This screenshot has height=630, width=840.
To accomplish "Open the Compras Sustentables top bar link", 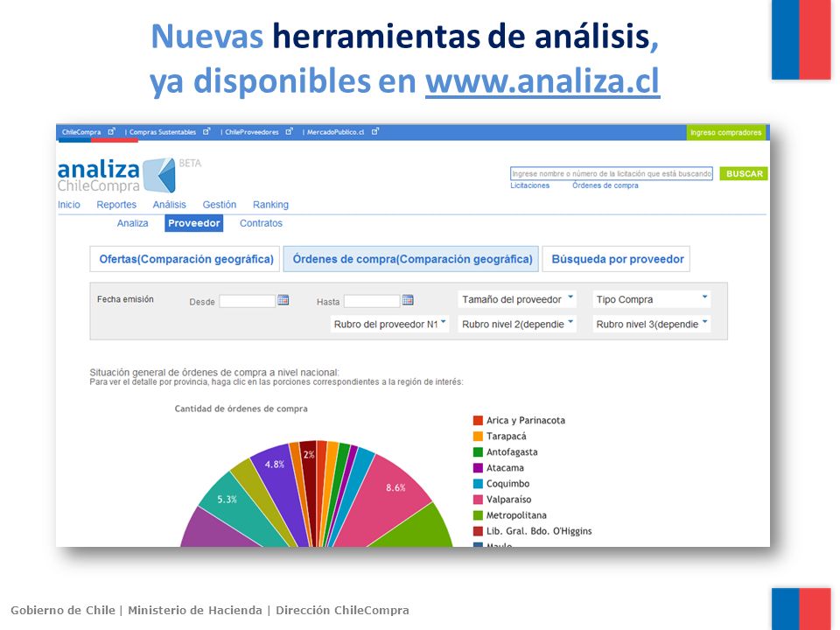I will click(x=163, y=132).
